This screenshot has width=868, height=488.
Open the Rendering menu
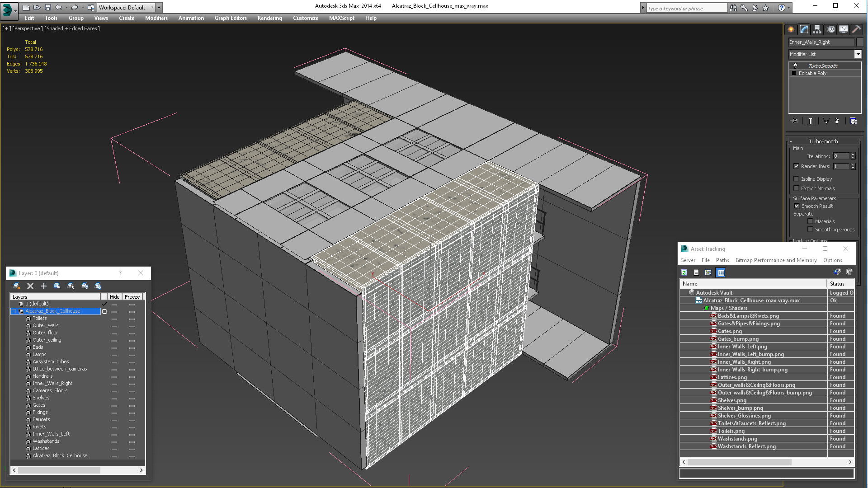click(270, 18)
